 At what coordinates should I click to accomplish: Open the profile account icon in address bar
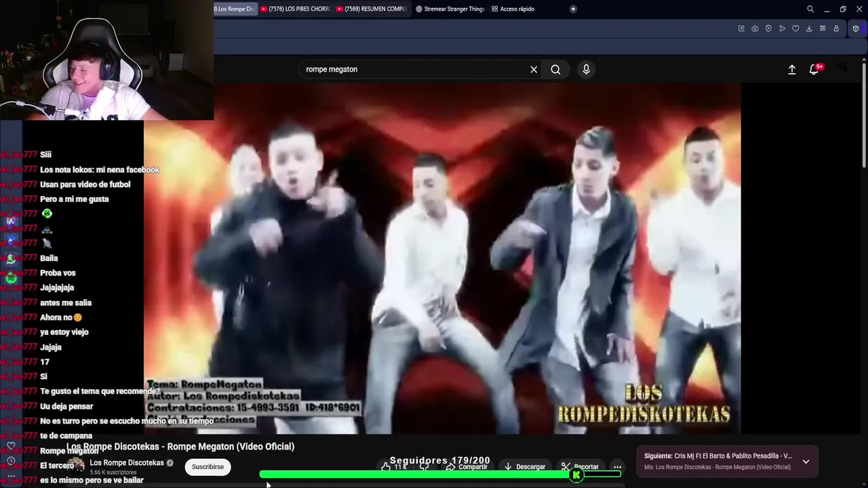pyautogui.click(x=836, y=28)
